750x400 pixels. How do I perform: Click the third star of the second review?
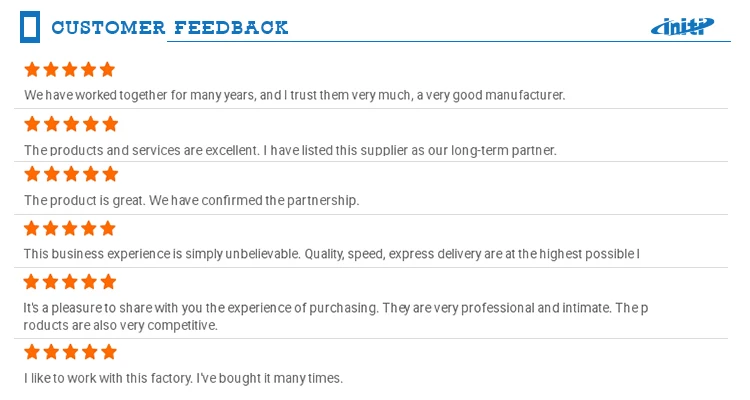tap(71, 124)
